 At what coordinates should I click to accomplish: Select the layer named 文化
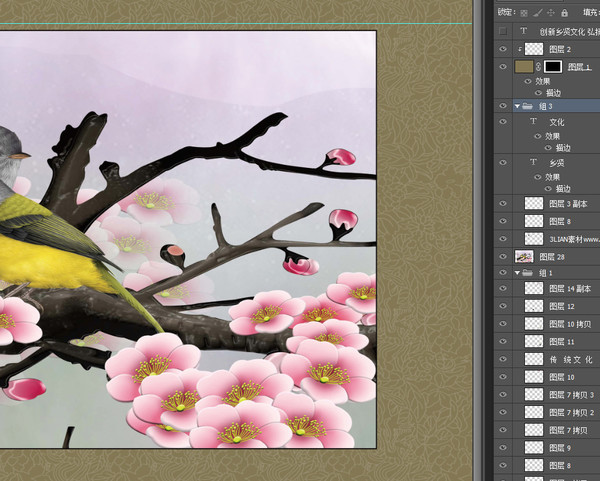[557, 122]
